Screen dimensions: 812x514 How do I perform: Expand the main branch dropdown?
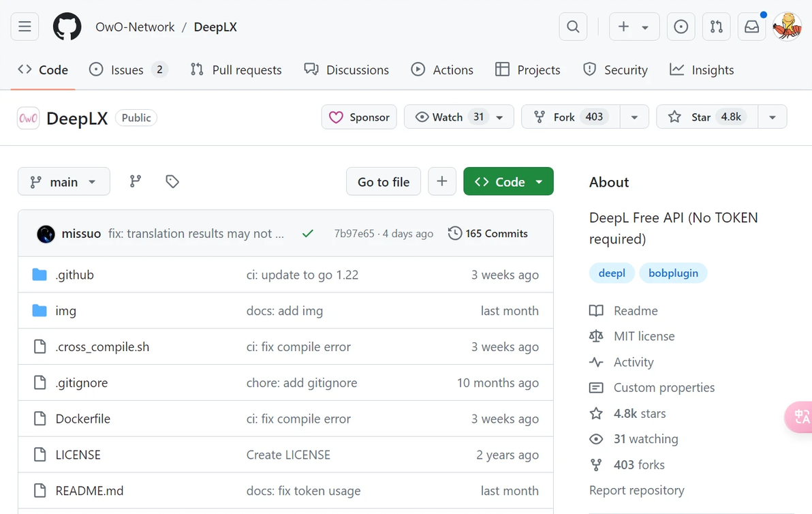click(x=63, y=182)
